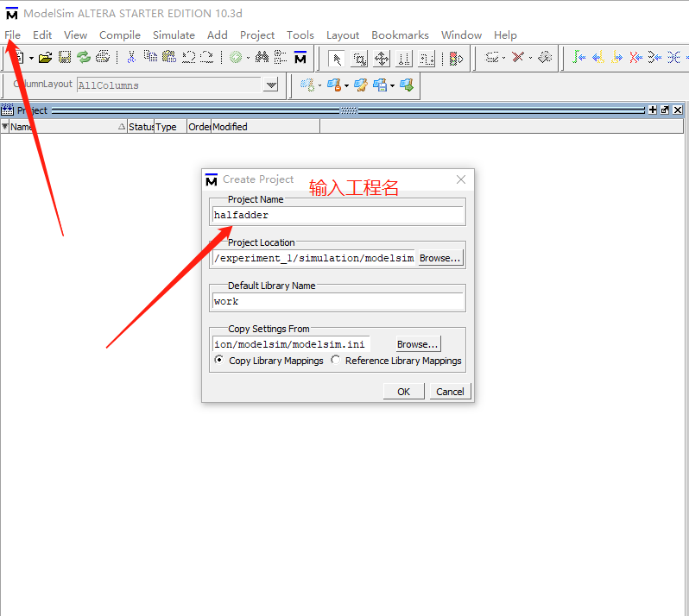Click the yellow Find Previous Falling Edge icon

click(x=598, y=57)
